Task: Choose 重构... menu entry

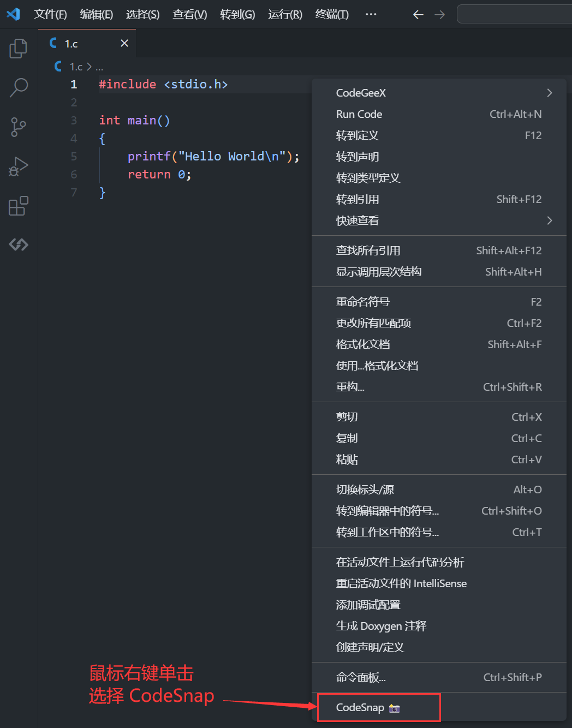Action: (x=439, y=387)
